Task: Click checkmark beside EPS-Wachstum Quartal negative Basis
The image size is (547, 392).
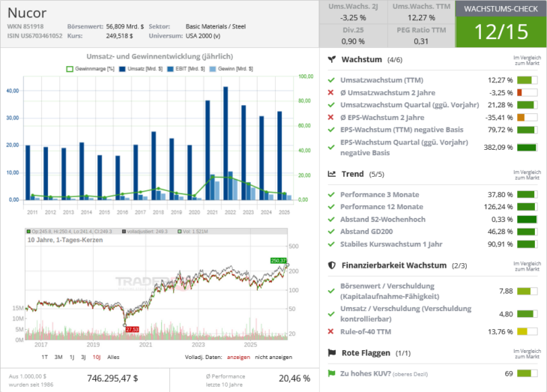Action: (x=331, y=148)
